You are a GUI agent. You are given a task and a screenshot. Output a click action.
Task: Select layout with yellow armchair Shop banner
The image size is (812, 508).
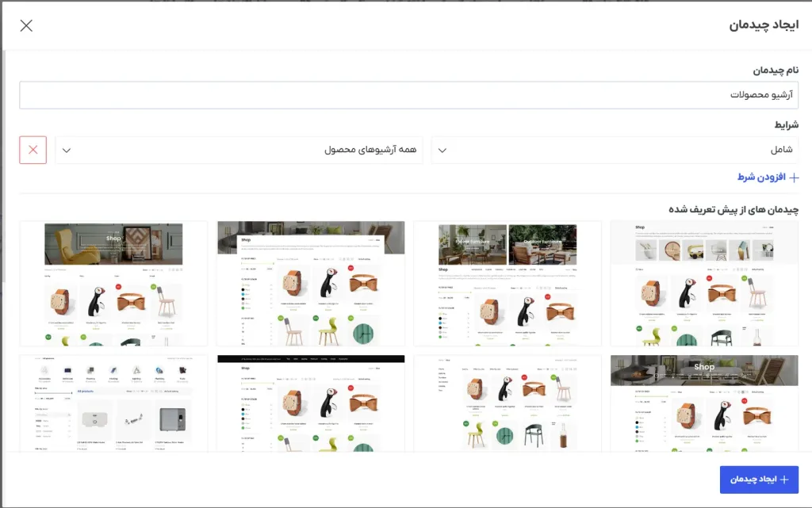point(113,284)
